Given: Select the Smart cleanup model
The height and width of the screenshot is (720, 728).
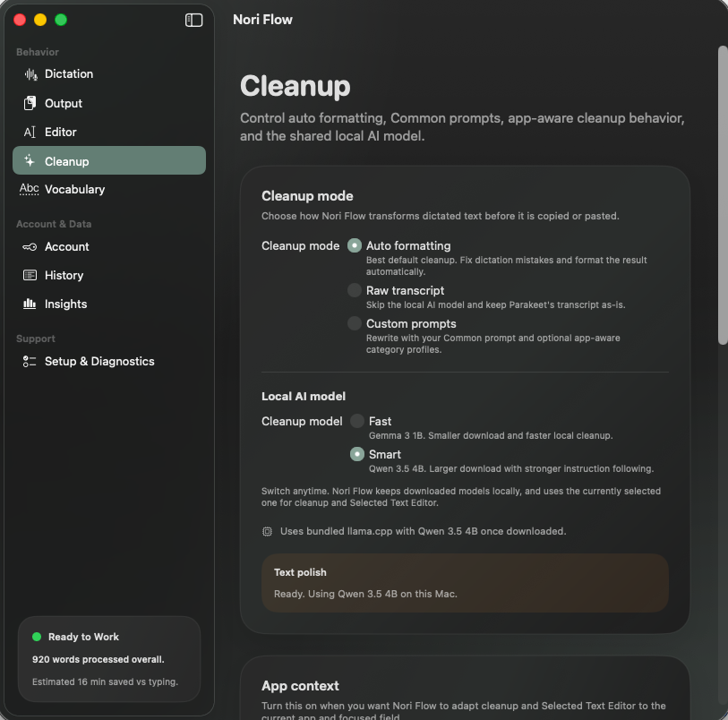Looking at the screenshot, I should point(357,454).
